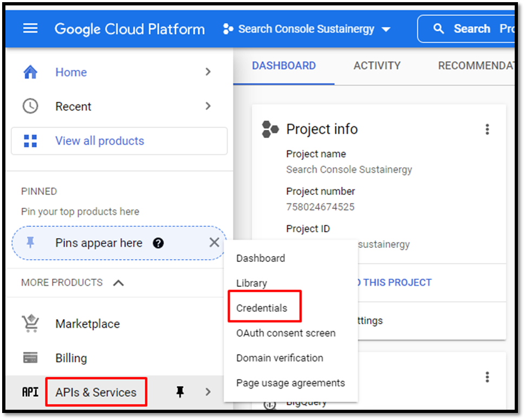Image resolution: width=525 pixels, height=420 pixels.
Task: Click the Google Cloud Platform logo
Action: 130,29
